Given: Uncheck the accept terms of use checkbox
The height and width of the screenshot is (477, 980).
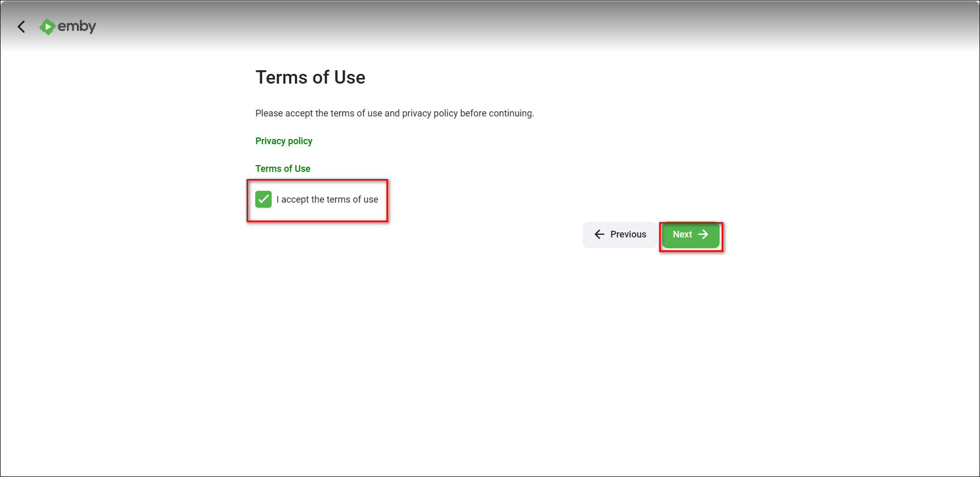Looking at the screenshot, I should (x=263, y=200).
